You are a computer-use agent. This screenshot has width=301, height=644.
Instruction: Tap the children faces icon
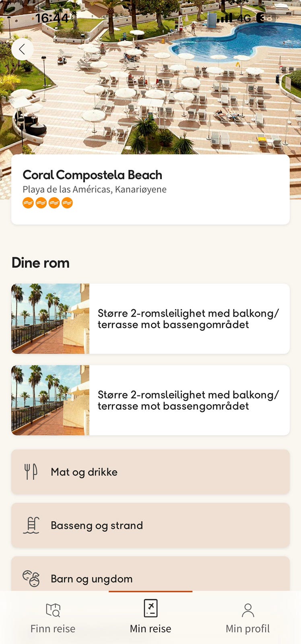(x=31, y=578)
